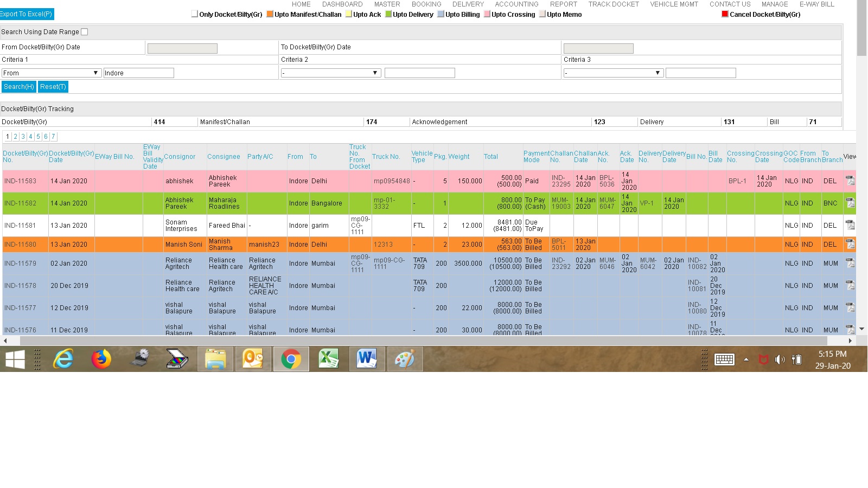This screenshot has width=868, height=488.
Task: Open PDF view icon for IND-11580 row
Action: [850, 244]
